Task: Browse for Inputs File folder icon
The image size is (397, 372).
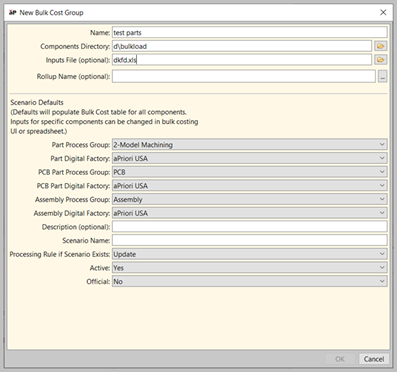Action: (381, 60)
